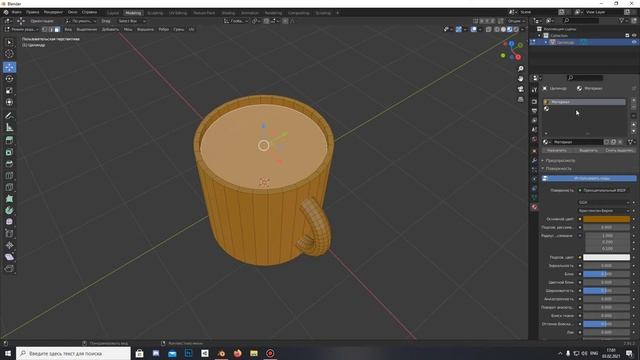
Task: Select the Transform tool
Action: click(x=9, y=102)
